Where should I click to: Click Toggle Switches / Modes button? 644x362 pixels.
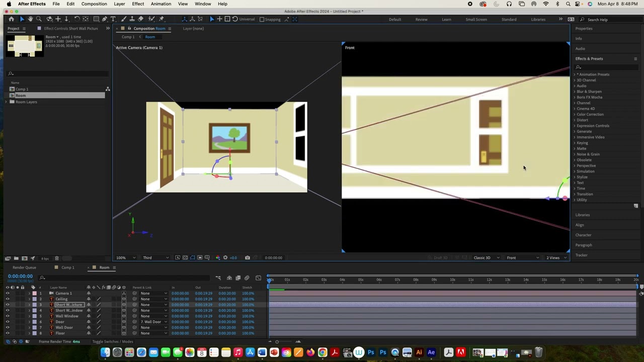113,342
